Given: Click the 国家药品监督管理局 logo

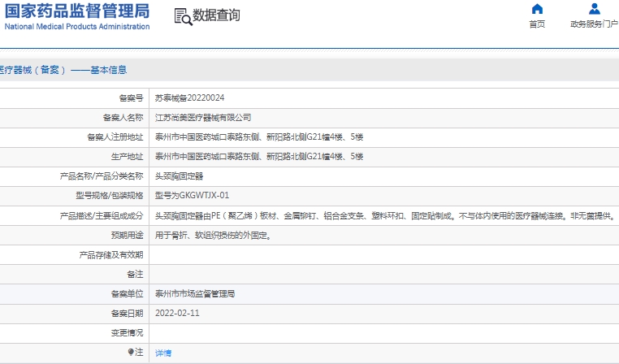Looking at the screenshot, I should [x=77, y=11].
